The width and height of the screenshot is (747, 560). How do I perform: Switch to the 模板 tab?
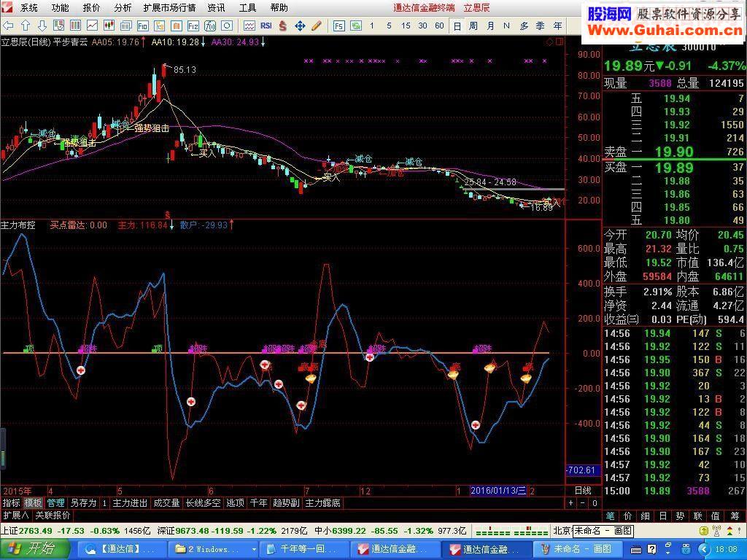(x=34, y=503)
